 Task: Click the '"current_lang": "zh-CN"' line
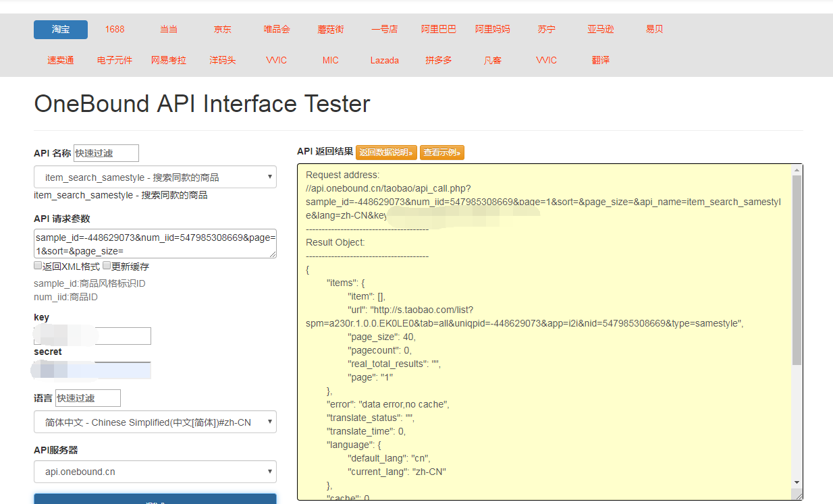pyautogui.click(x=397, y=472)
